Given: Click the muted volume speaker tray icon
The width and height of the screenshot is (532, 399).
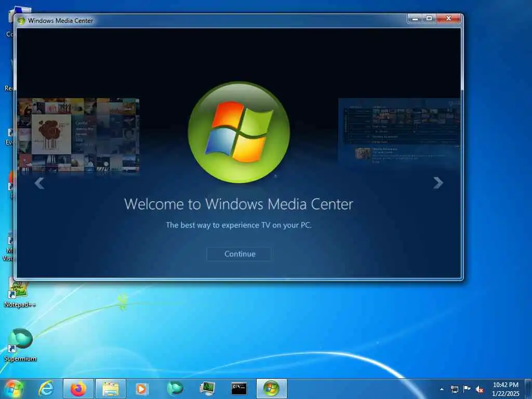Looking at the screenshot, I should point(480,390).
